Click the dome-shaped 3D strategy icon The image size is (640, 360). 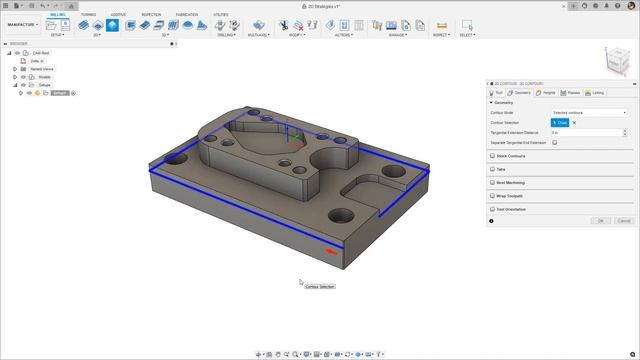click(x=188, y=25)
